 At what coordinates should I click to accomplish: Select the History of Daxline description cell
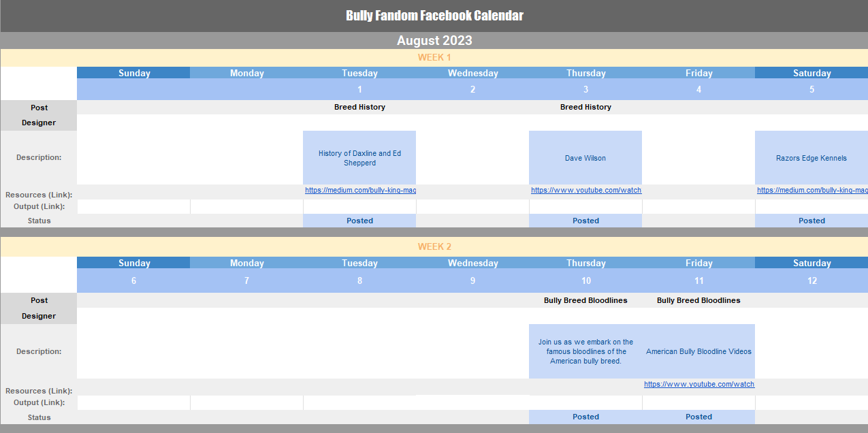click(359, 157)
